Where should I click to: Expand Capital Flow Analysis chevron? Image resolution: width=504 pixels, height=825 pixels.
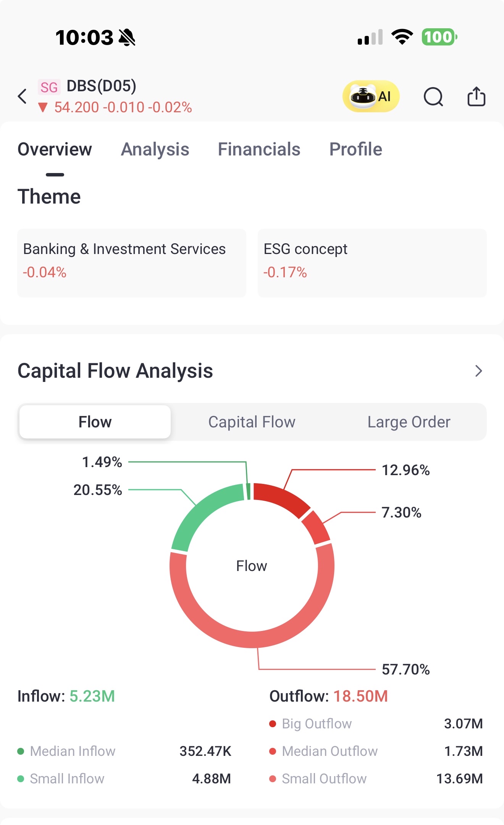(478, 371)
